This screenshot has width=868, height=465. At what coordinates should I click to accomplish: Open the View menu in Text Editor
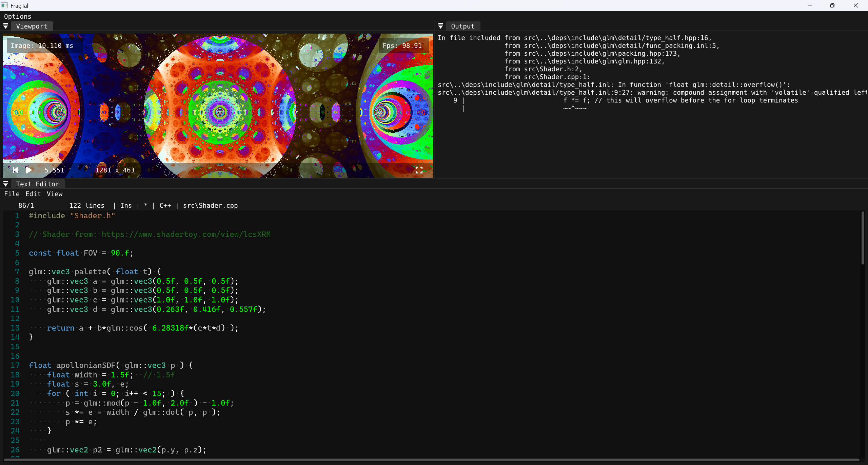click(55, 194)
